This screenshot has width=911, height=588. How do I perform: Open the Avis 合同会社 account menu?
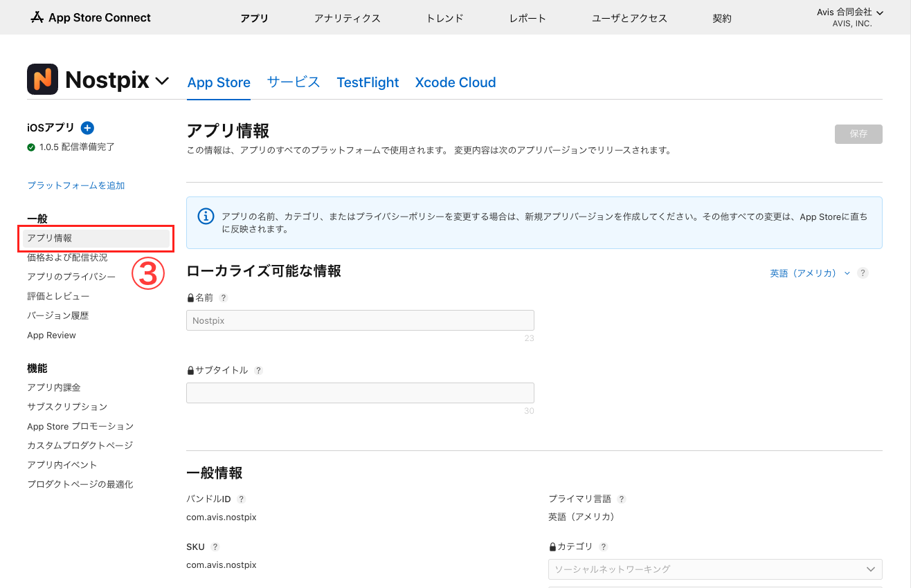coord(851,18)
